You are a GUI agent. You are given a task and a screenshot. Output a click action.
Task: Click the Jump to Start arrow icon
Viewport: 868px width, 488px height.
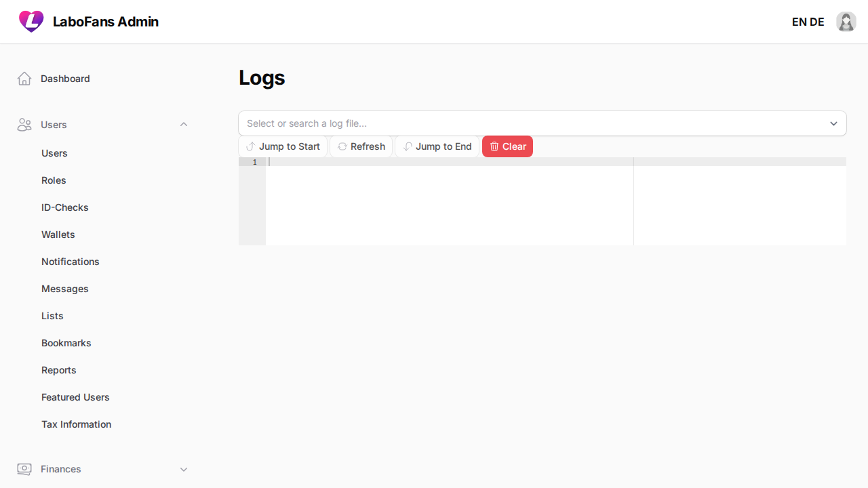coord(251,146)
